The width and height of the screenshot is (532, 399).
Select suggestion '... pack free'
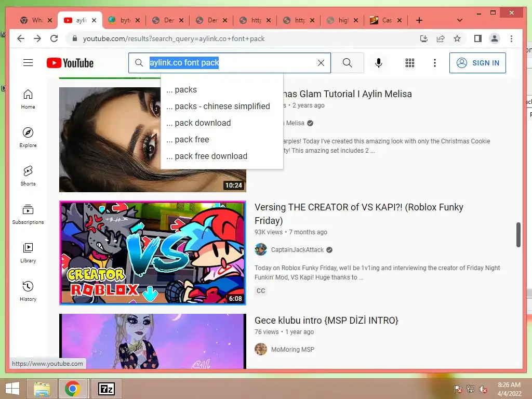(222, 139)
